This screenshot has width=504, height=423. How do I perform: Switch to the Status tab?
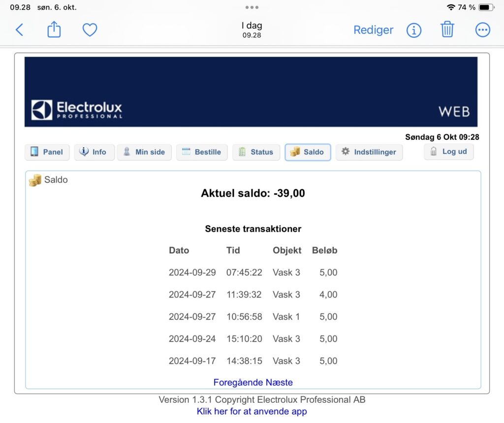tap(256, 152)
